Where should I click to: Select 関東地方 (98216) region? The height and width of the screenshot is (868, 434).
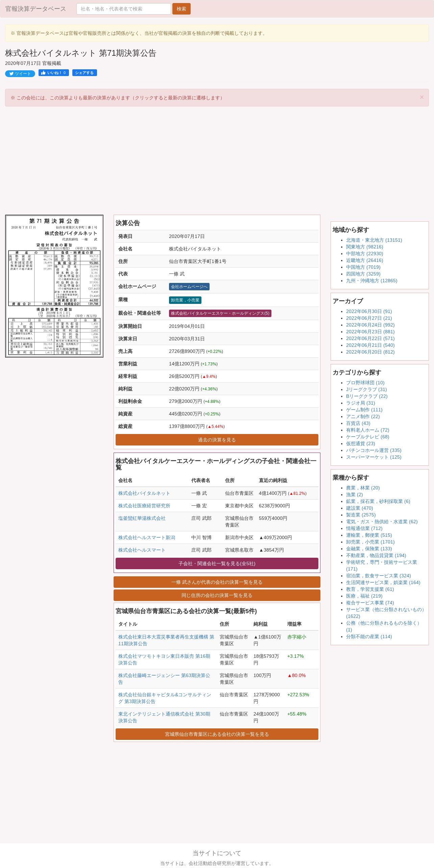(365, 247)
